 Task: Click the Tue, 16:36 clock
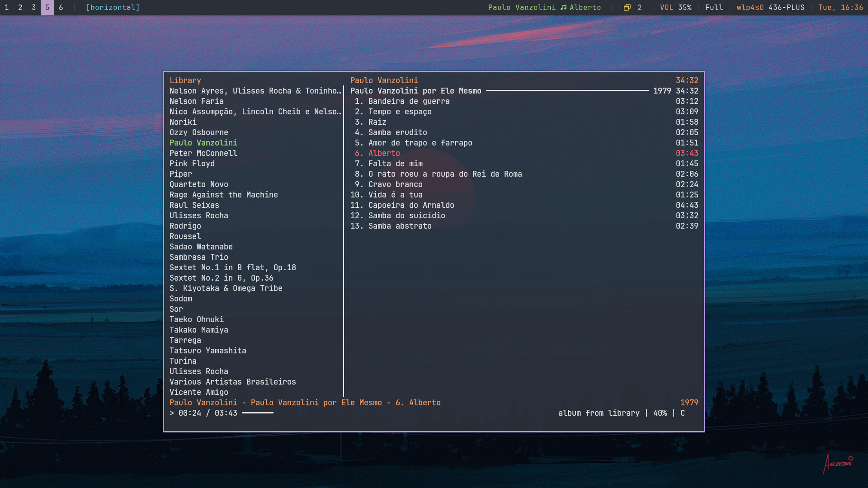click(841, 7)
